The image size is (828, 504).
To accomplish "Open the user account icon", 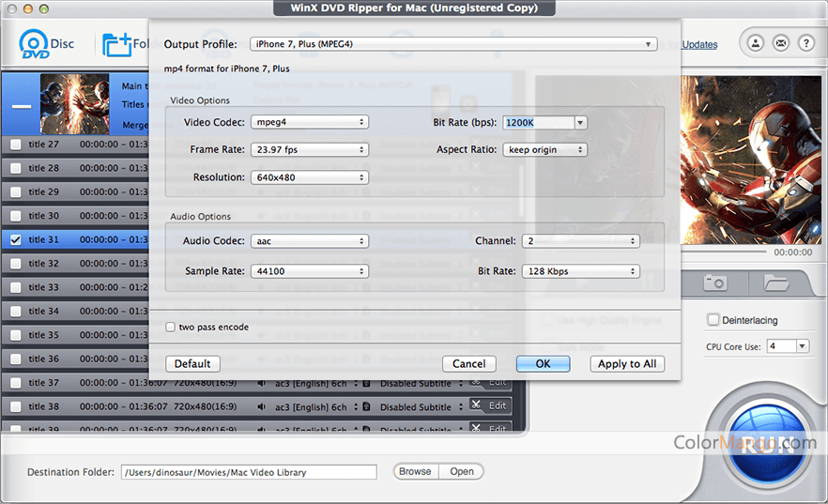I will 754,43.
